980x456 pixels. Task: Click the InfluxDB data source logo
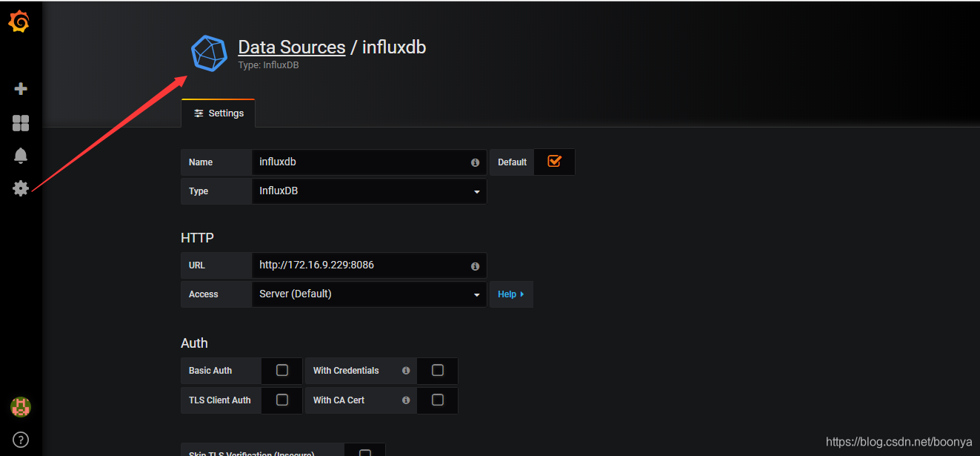(209, 53)
